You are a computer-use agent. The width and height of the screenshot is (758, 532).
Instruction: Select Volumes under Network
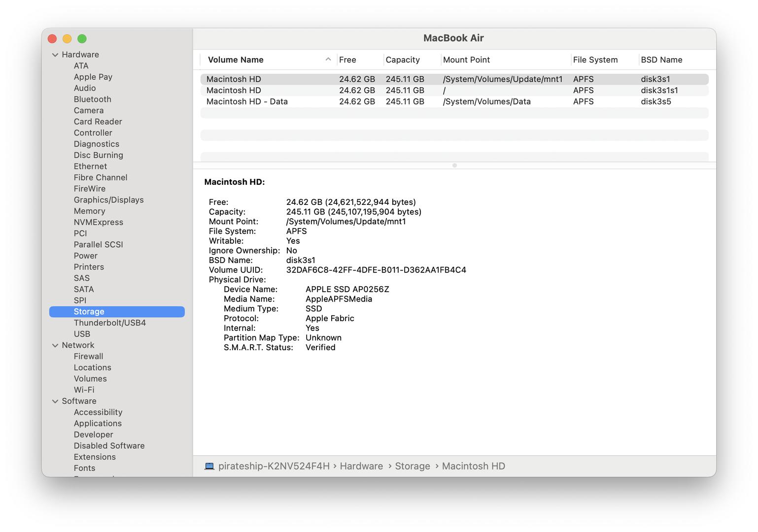click(90, 379)
